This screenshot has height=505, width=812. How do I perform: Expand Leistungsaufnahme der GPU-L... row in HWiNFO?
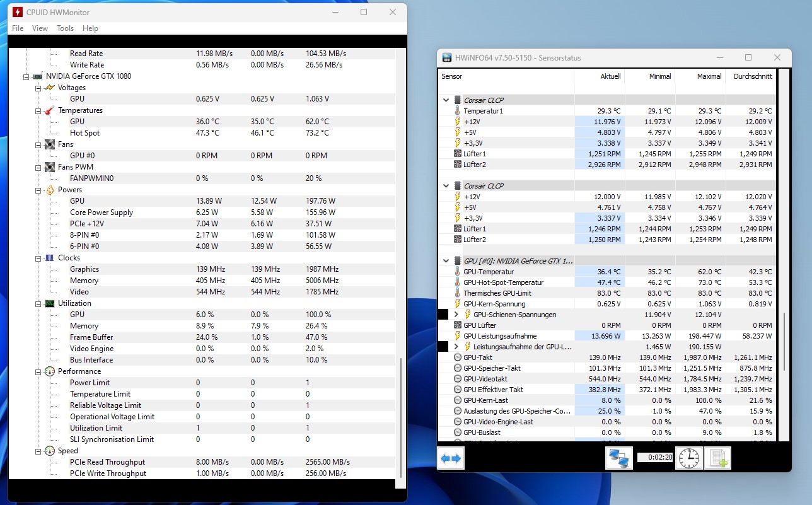tap(456, 347)
